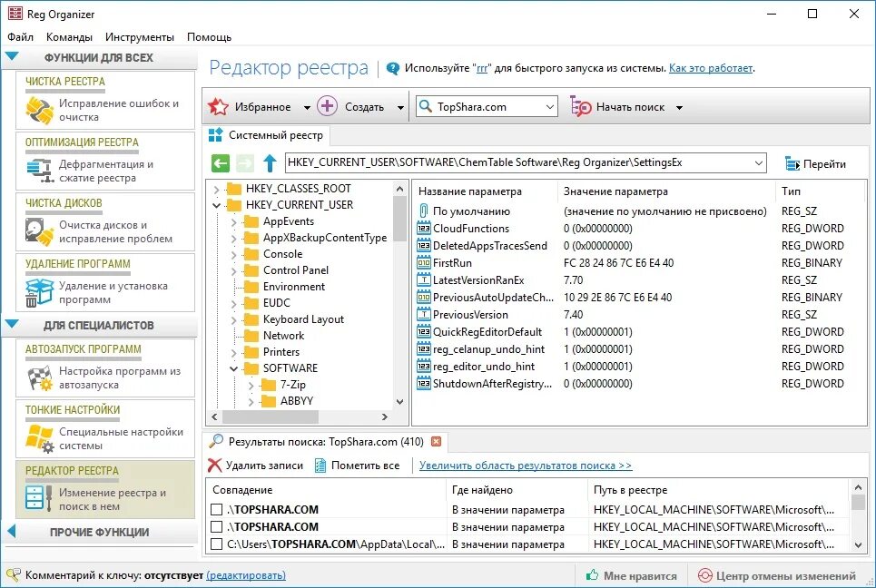Click 'Центр отмены изменений' button
876x588 pixels.
[x=778, y=575]
